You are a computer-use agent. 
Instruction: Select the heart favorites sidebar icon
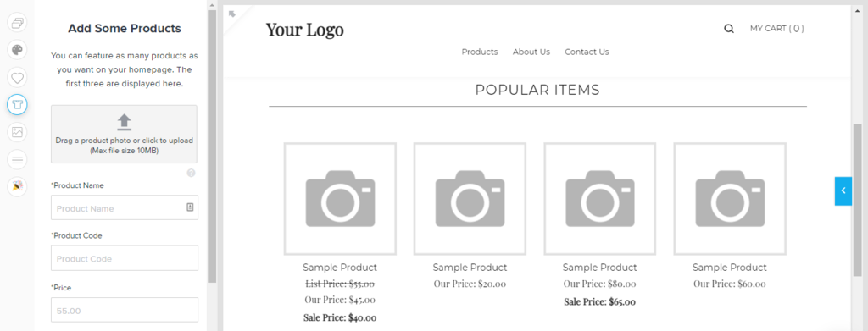click(17, 77)
